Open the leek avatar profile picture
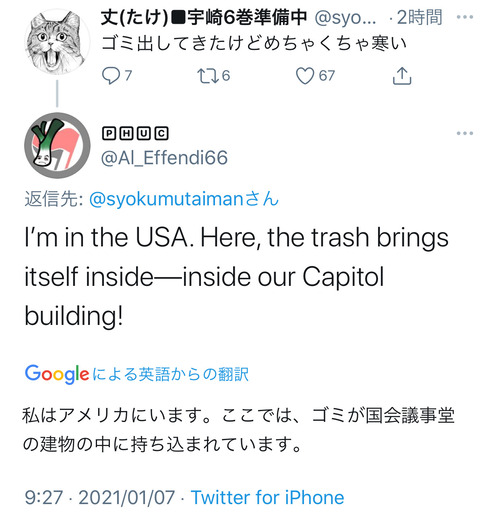Viewport: 500px width, 519px height. pyautogui.click(x=57, y=146)
